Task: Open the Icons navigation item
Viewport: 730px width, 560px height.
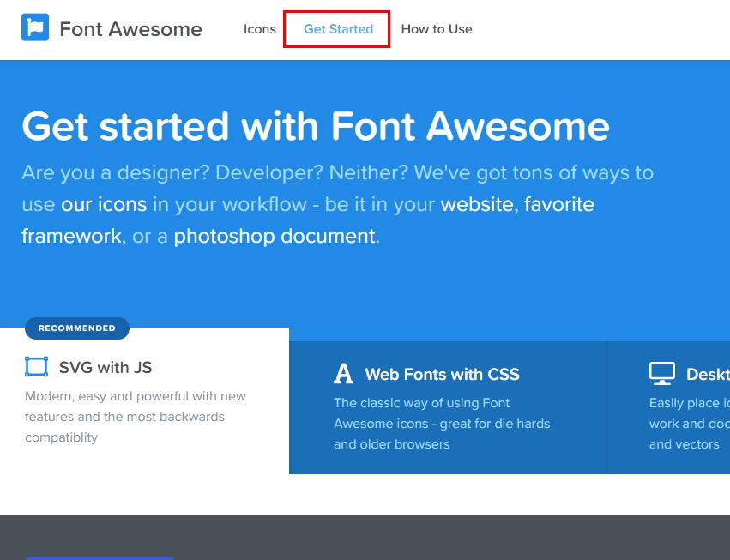Action: (260, 29)
